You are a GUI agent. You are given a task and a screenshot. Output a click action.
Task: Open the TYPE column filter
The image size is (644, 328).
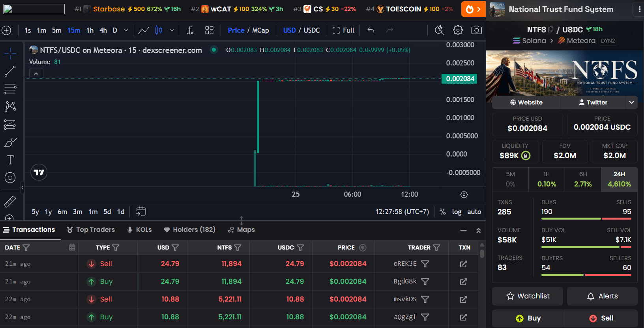click(116, 248)
